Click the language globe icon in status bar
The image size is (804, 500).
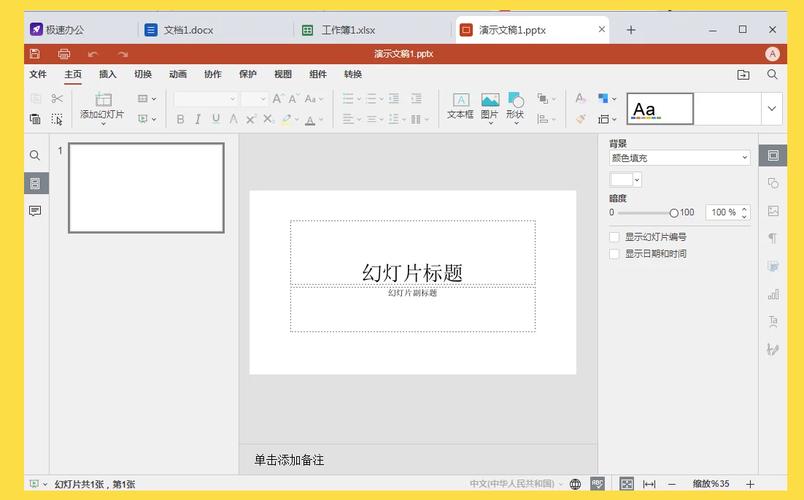pyautogui.click(x=575, y=484)
